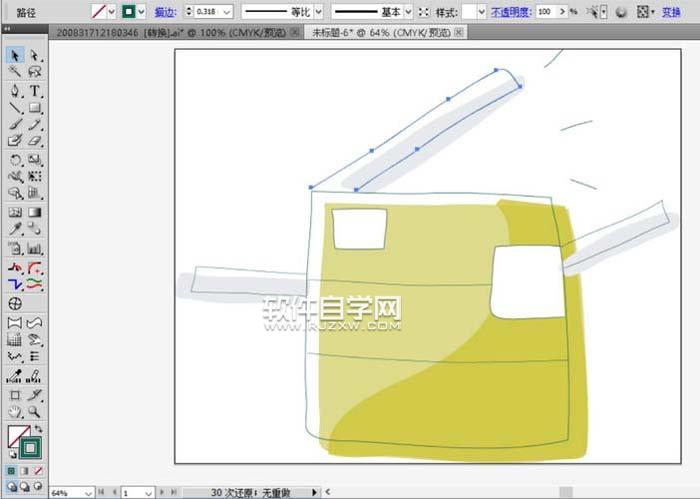Select the Direct Selection (white arrow) tool
700x499 pixels.
tap(34, 56)
